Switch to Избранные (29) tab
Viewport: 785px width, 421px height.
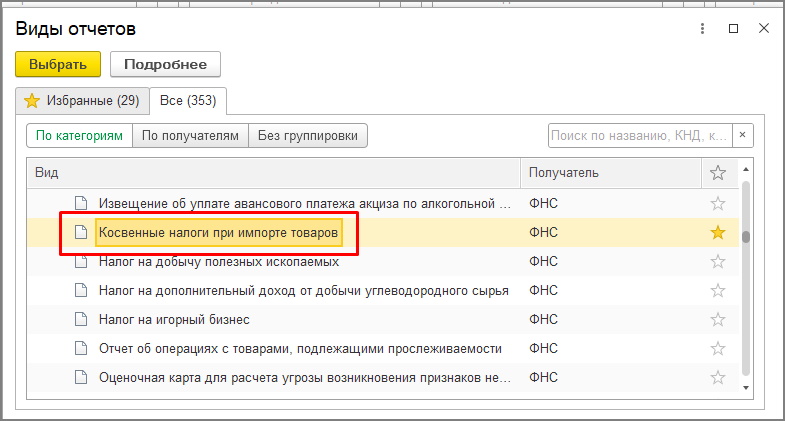(x=82, y=101)
